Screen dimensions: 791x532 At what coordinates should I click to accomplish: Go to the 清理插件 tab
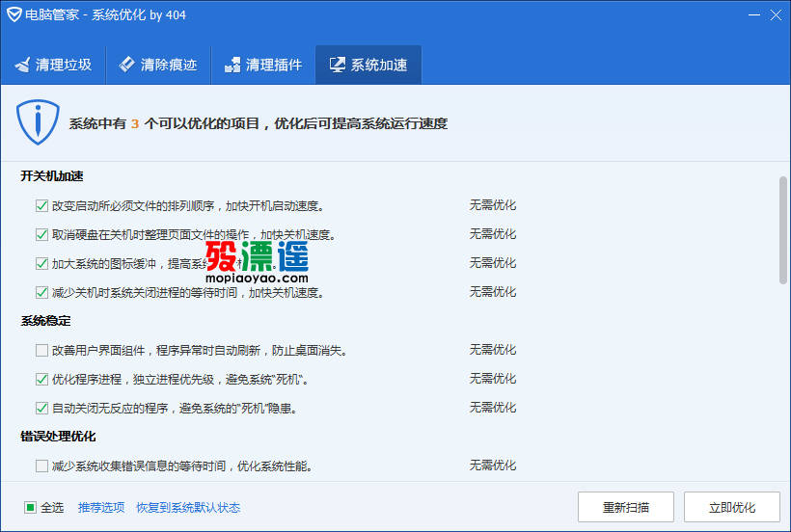click(263, 65)
